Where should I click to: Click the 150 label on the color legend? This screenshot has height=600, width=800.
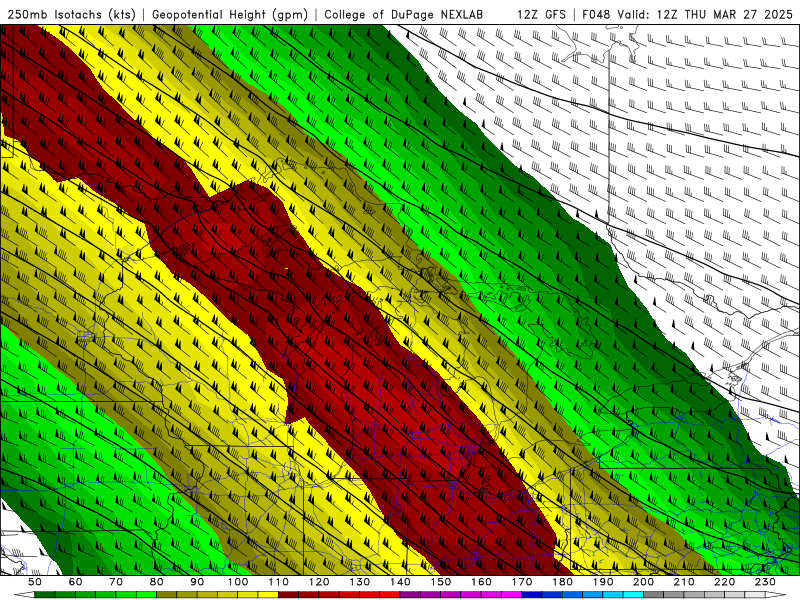[x=440, y=582]
